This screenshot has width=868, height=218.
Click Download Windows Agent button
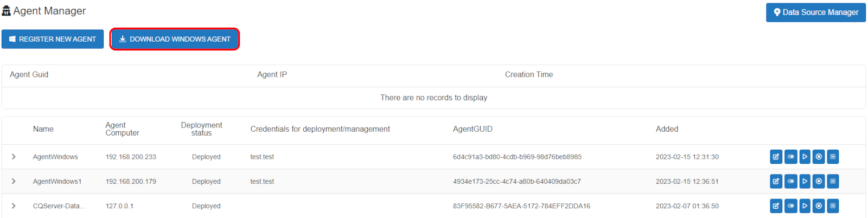(175, 39)
